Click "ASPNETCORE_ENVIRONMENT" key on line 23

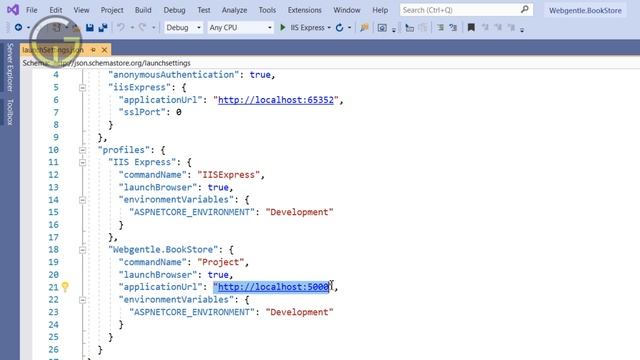point(192,312)
